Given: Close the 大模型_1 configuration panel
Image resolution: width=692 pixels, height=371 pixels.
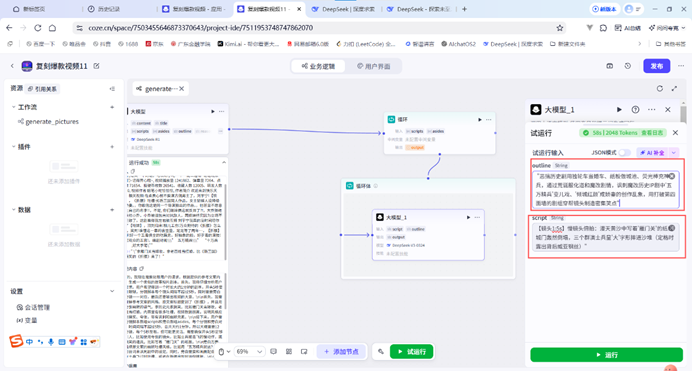Looking at the screenshot, I should [x=668, y=109].
